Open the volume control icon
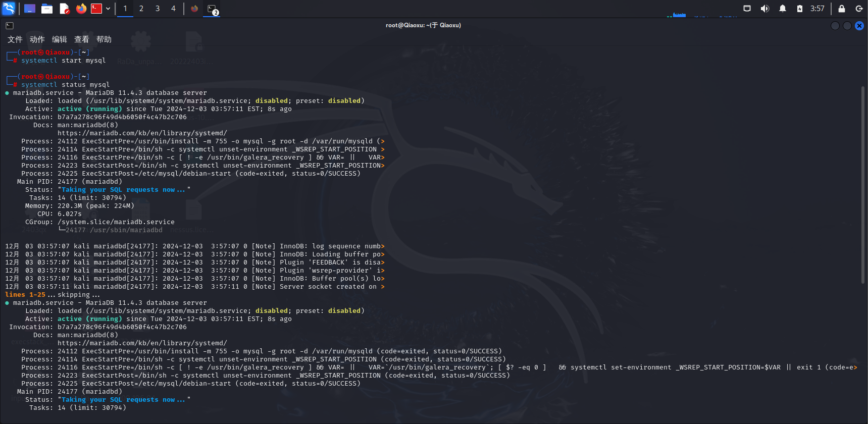 click(765, 9)
